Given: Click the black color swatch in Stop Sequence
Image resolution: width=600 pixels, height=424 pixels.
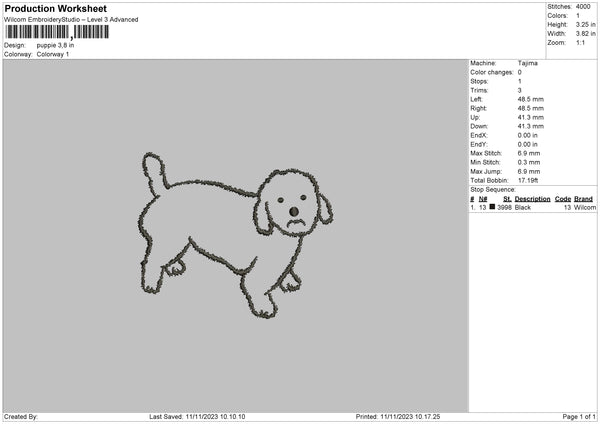Looking at the screenshot, I should (x=492, y=207).
